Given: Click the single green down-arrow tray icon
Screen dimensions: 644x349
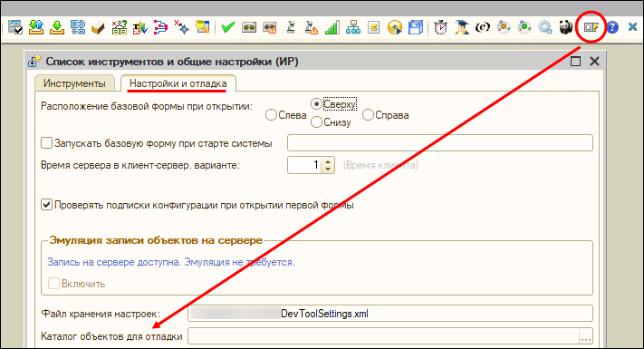Looking at the screenshot, I should (57, 27).
